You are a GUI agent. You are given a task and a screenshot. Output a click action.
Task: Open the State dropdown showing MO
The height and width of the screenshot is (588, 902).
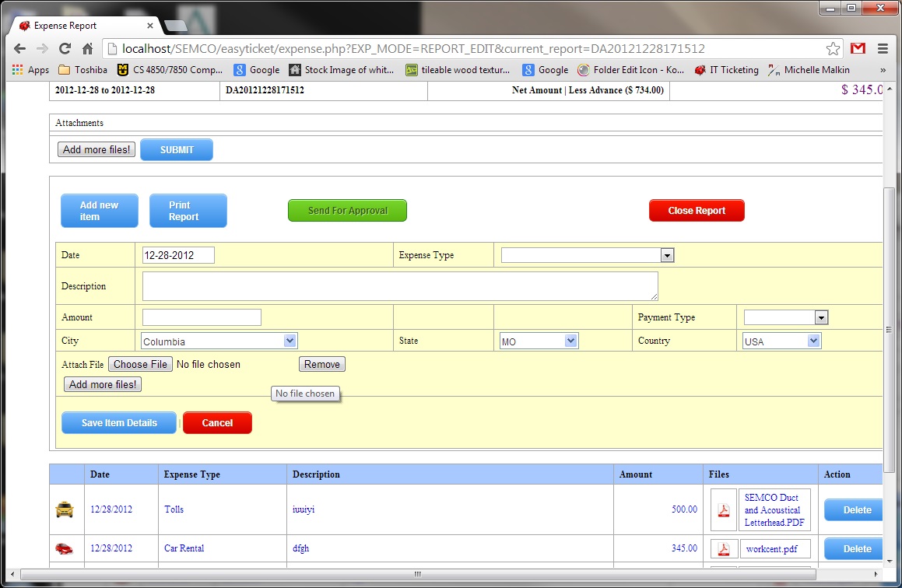coord(539,341)
